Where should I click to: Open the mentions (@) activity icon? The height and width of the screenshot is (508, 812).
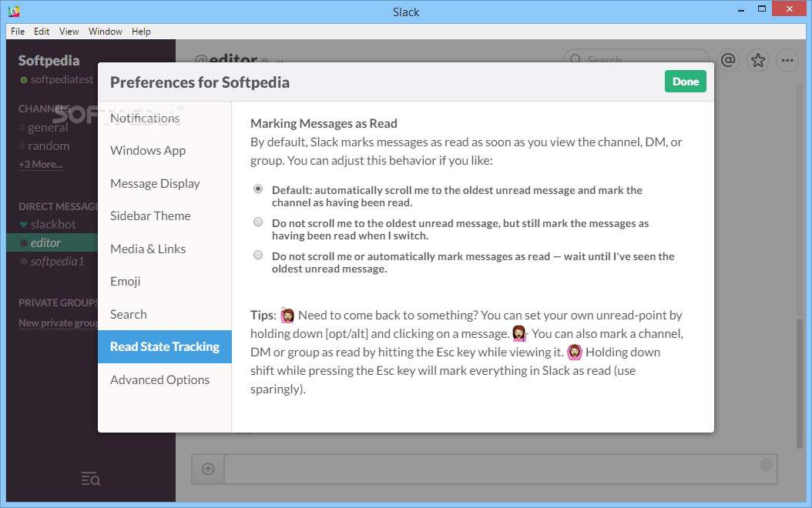coord(728,61)
